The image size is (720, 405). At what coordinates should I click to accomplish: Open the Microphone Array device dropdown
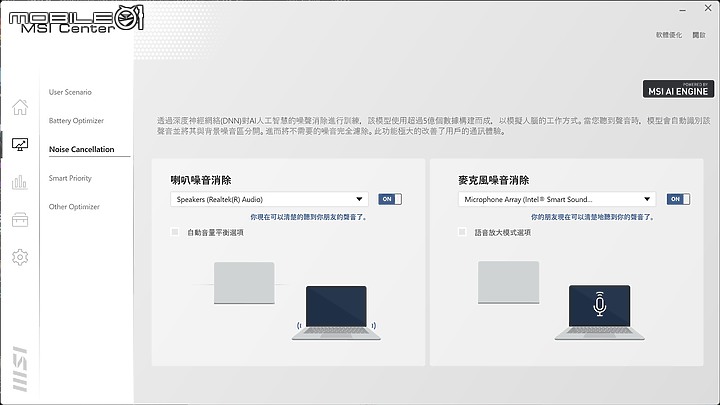click(557, 199)
